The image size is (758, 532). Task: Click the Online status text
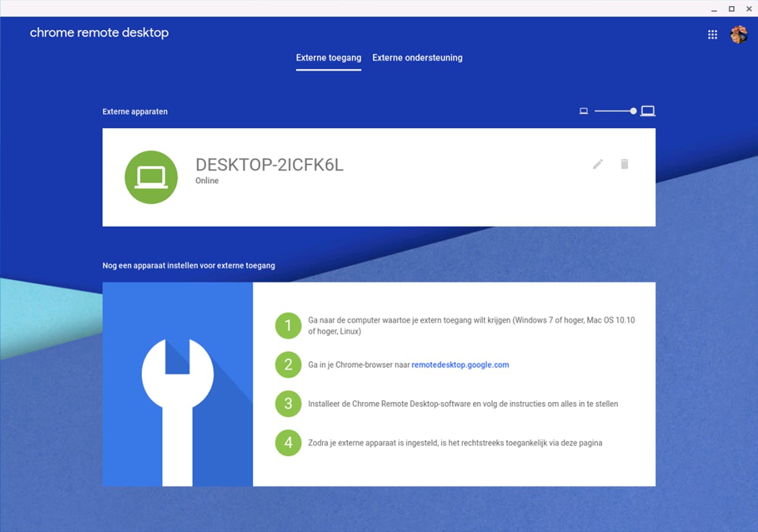pos(207,181)
